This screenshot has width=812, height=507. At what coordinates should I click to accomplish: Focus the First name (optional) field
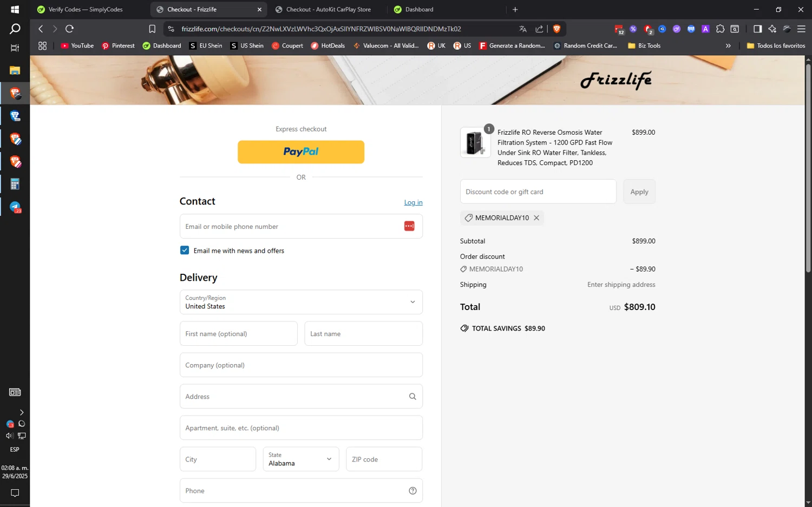[239, 333]
